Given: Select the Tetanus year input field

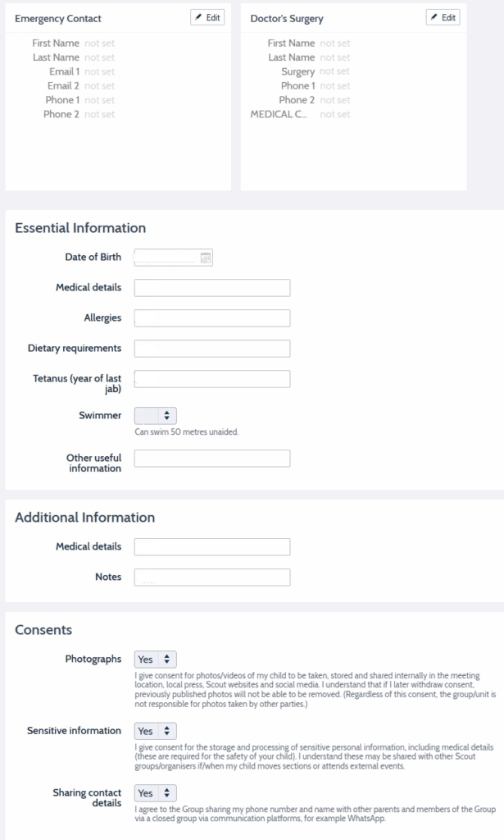Looking at the screenshot, I should click(x=212, y=379).
